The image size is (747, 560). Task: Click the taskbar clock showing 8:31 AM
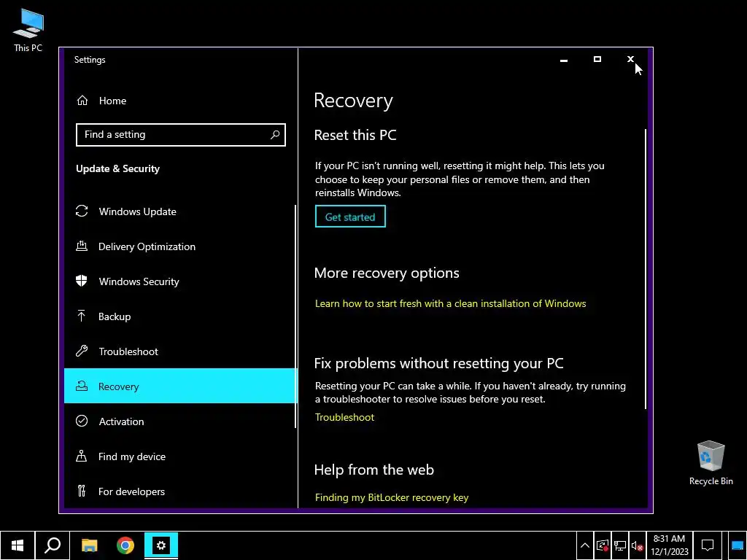tap(669, 545)
